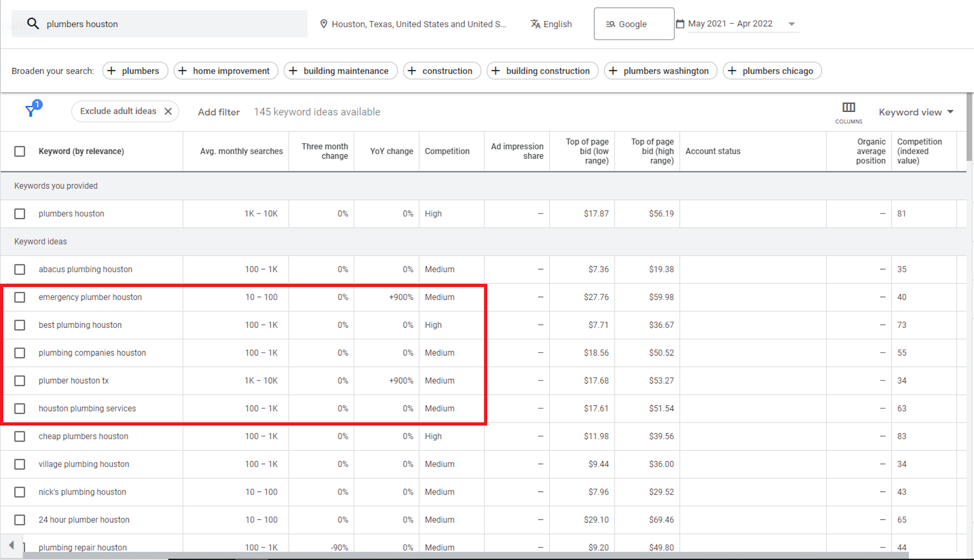Open the Columns settings icon
This screenshot has width=974, height=560.
[848, 108]
